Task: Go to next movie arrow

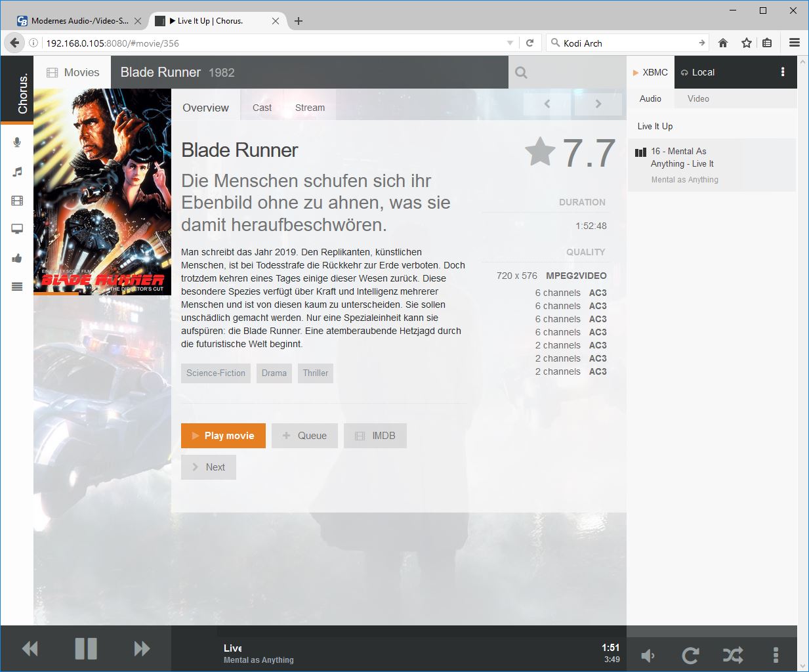Action: pos(598,104)
